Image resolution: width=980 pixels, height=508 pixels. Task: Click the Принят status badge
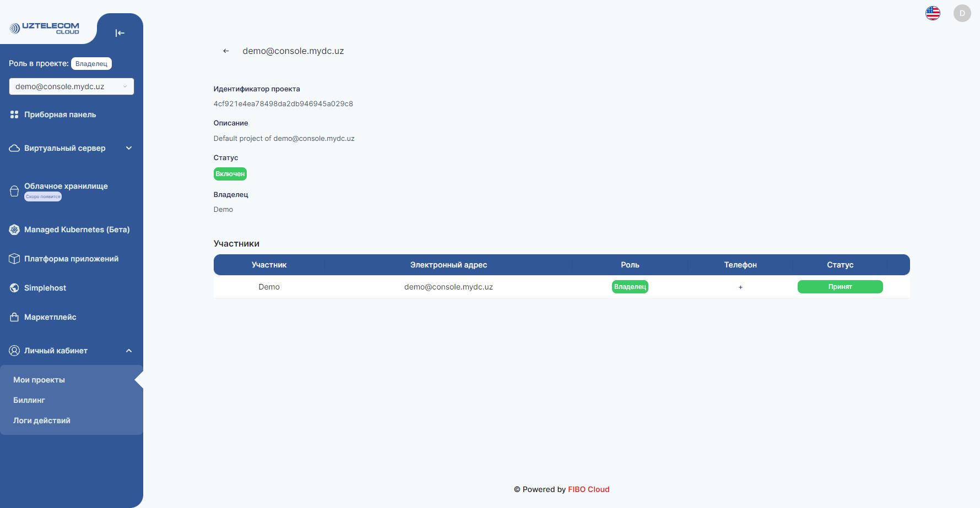pyautogui.click(x=840, y=287)
